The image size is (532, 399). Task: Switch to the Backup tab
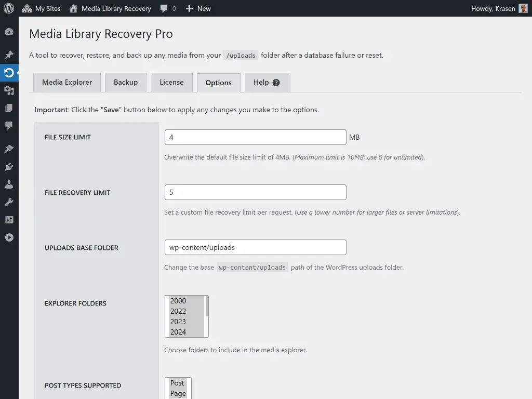point(125,82)
